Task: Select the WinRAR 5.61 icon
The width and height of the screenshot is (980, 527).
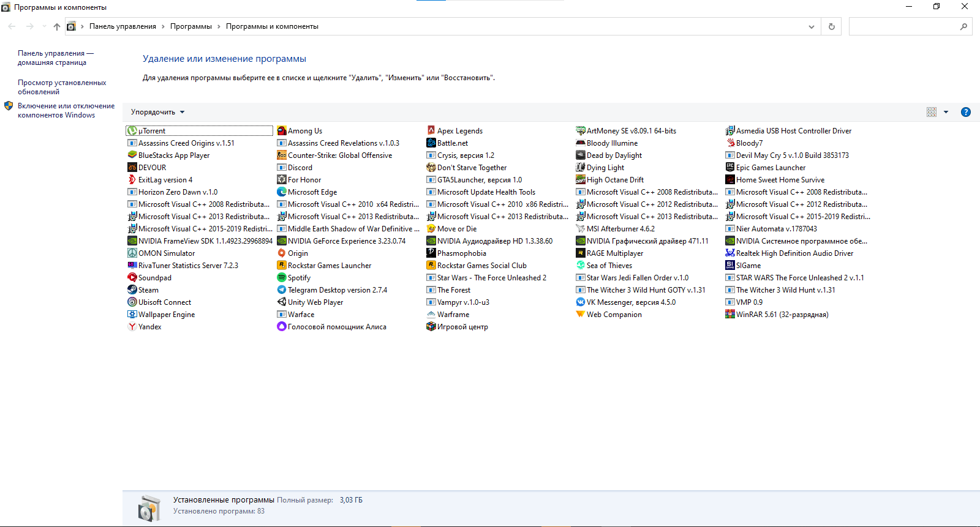Action: pos(730,315)
